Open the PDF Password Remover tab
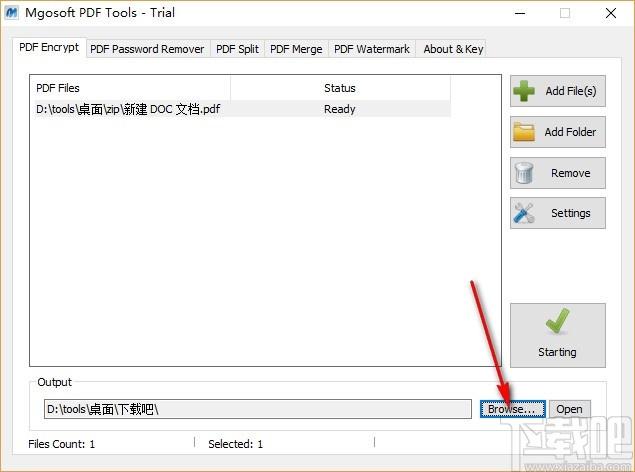The height and width of the screenshot is (472, 635). click(147, 49)
